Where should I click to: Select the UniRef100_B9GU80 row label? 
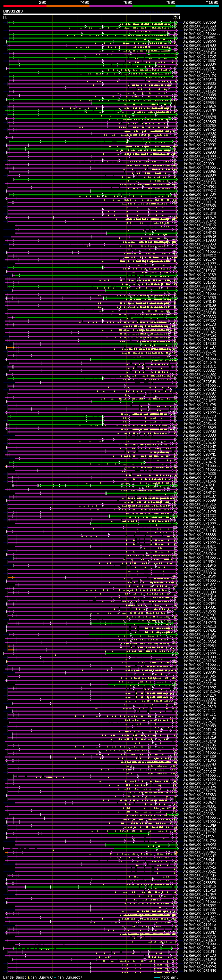pyautogui.click(x=199, y=64)
